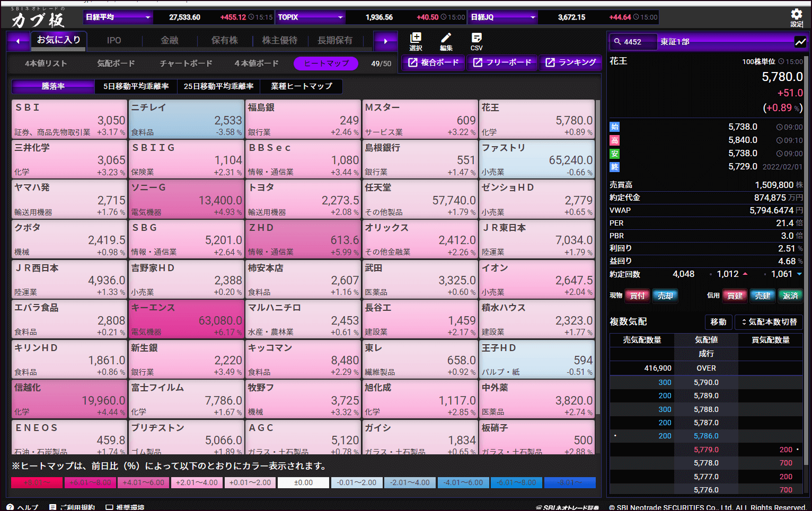Viewport: 812px width, 511px height.
Task: Select the キーエンス heatmap tile
Action: coord(186,319)
